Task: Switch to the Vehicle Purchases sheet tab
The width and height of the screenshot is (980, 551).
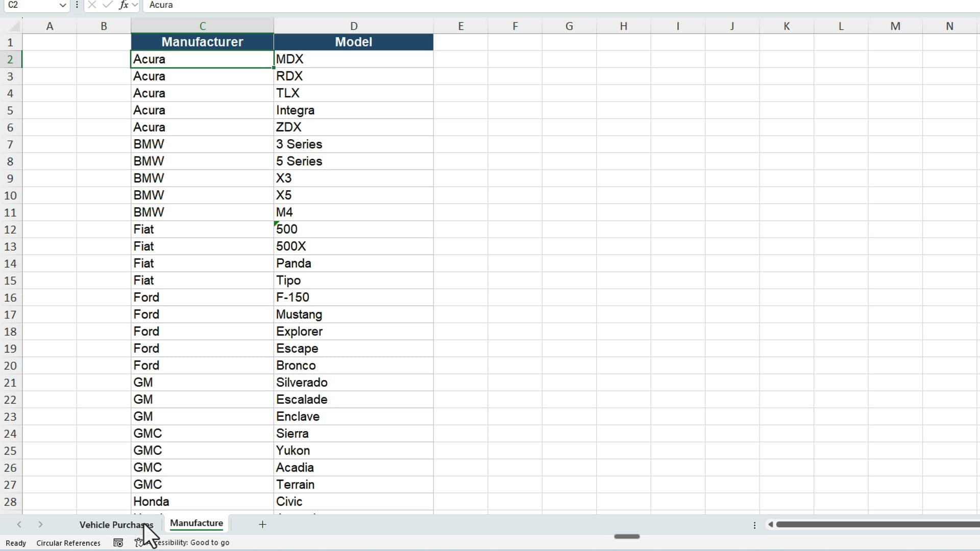Action: pos(116,524)
